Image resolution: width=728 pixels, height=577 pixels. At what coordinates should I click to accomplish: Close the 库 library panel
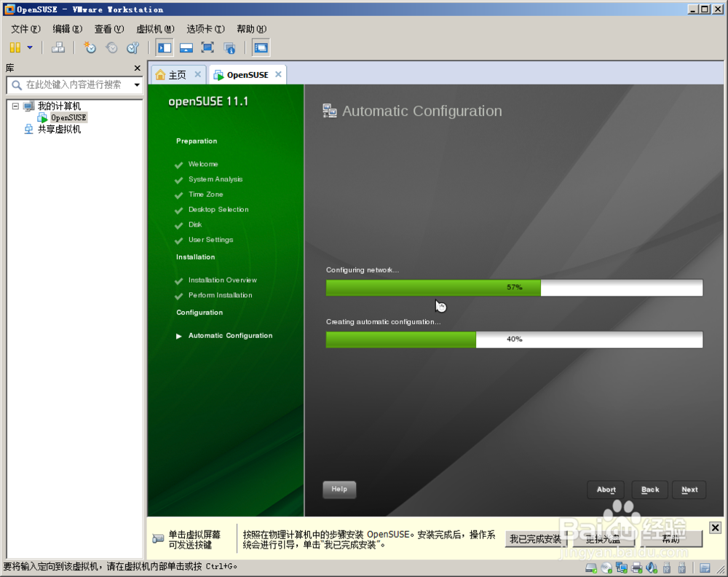pos(137,68)
